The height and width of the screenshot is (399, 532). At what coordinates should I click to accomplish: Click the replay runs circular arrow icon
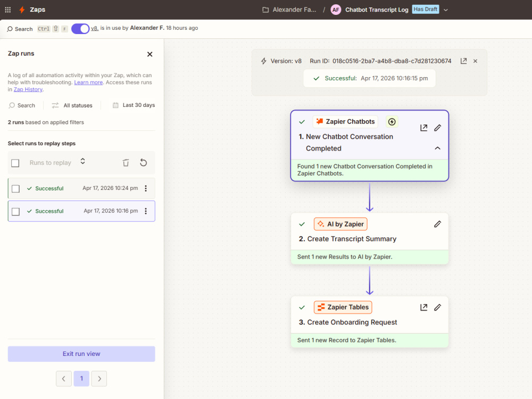tap(144, 162)
